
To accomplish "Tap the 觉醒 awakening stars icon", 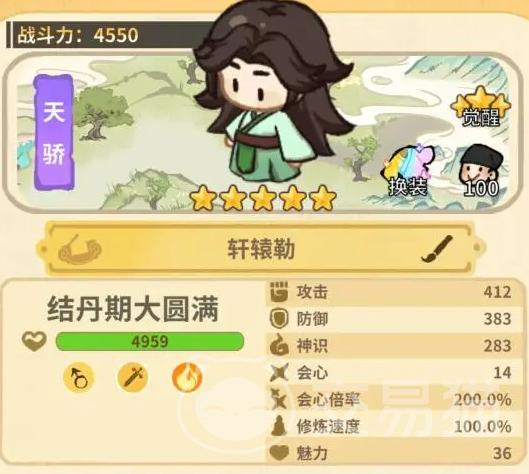I will tap(481, 106).
